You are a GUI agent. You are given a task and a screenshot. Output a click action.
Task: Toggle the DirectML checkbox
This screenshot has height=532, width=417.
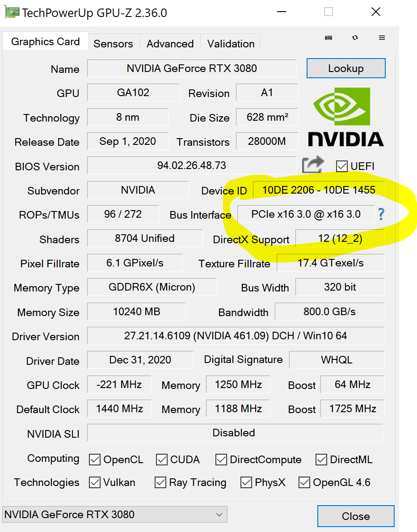point(321,460)
